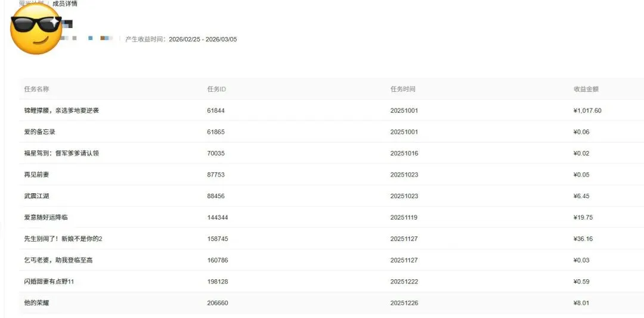
Task: Click earnings amount ¥36.16
Action: click(x=583, y=239)
